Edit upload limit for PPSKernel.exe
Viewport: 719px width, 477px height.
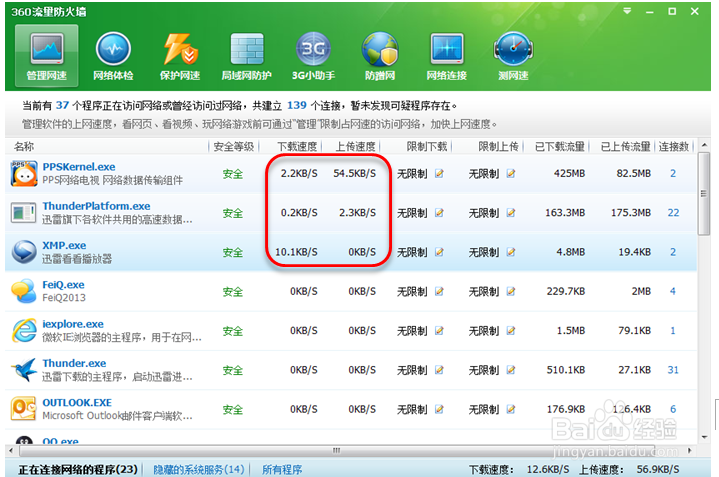tap(511, 173)
